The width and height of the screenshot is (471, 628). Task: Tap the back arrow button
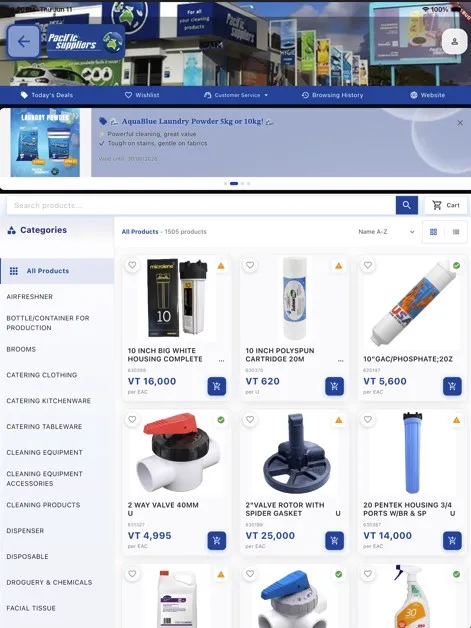click(x=24, y=41)
